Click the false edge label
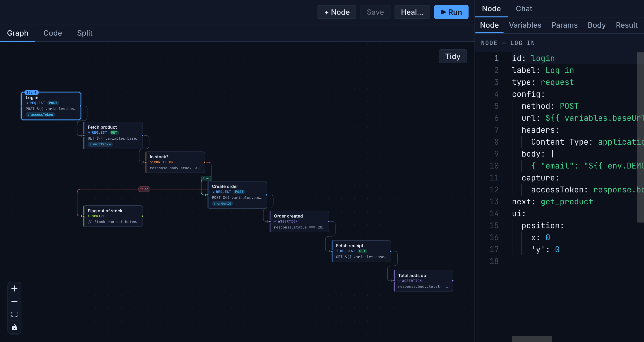Image resolution: width=644 pixels, height=342 pixels. pos(144,189)
